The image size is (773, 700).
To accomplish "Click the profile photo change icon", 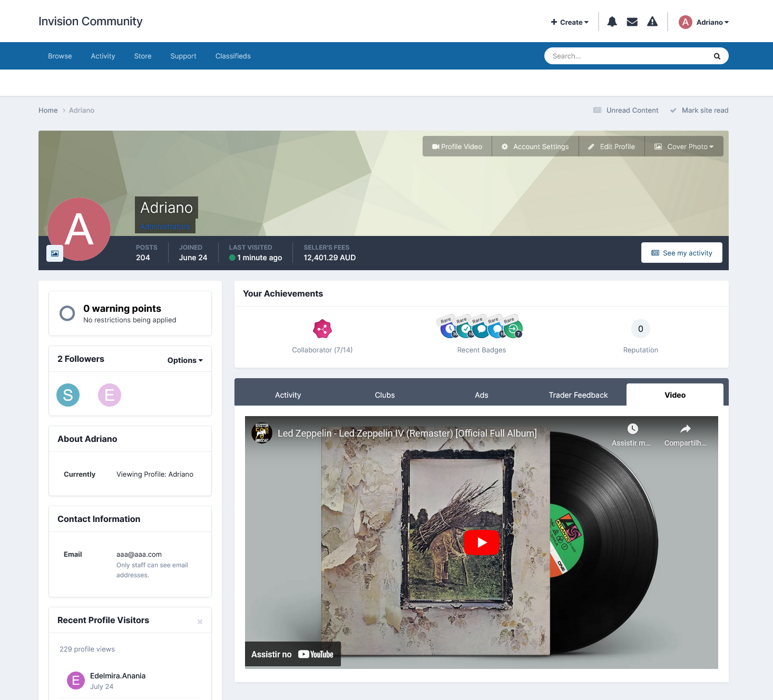I will point(55,253).
